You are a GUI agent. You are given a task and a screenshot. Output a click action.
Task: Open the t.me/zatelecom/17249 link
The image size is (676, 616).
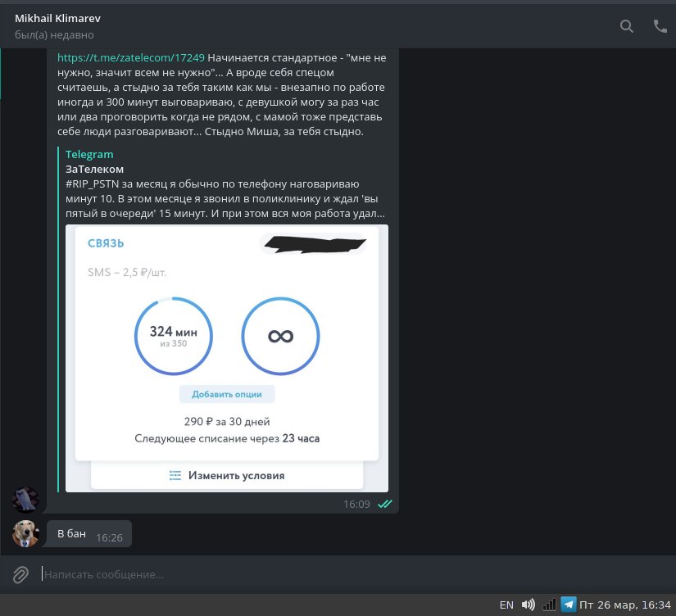click(131, 58)
